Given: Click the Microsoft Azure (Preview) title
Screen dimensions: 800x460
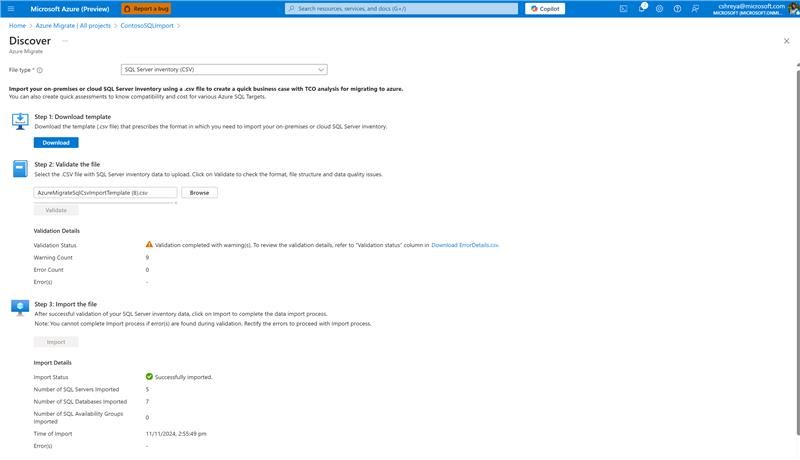Looking at the screenshot, I should click(x=70, y=9).
